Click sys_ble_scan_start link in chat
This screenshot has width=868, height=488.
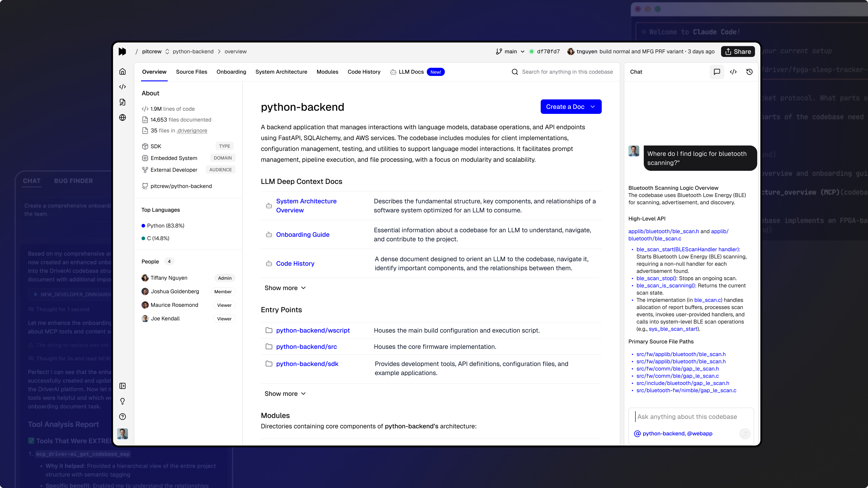[x=673, y=329]
